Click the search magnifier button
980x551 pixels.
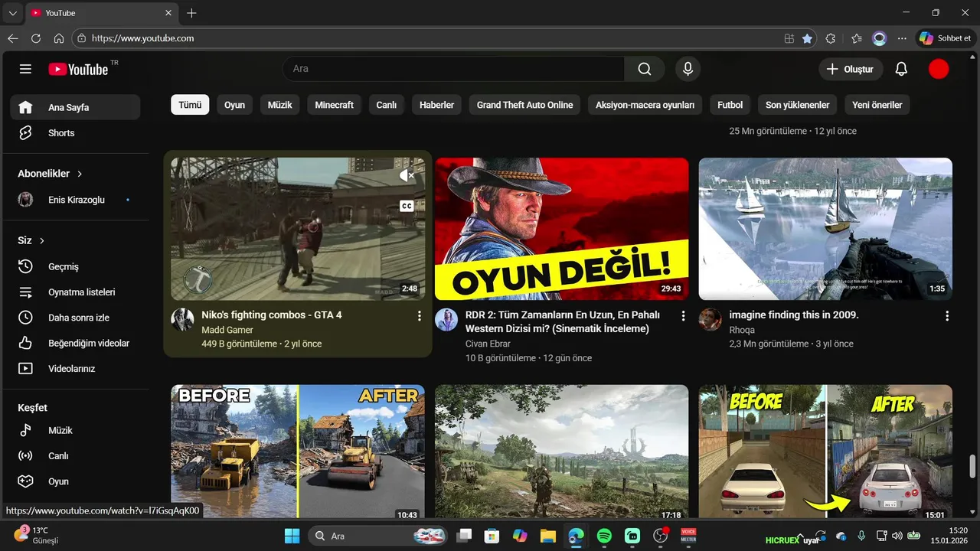pos(645,69)
